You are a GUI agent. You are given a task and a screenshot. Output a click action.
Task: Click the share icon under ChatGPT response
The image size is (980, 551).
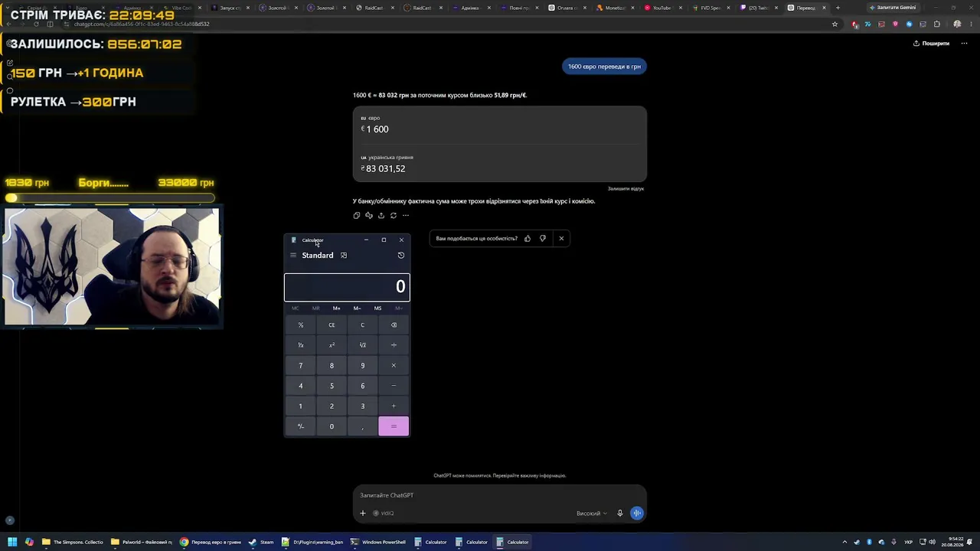[381, 216]
